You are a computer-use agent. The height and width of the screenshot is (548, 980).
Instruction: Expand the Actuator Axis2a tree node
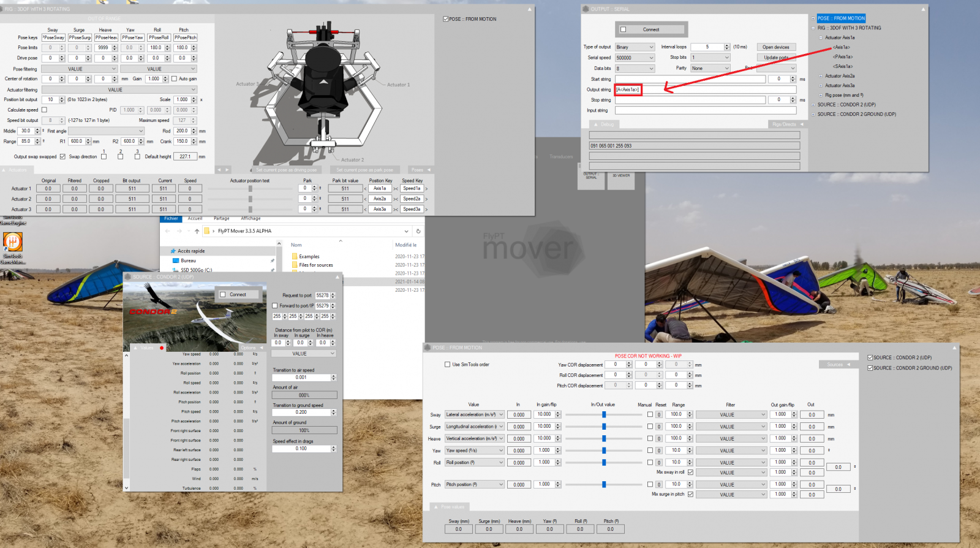click(821, 76)
